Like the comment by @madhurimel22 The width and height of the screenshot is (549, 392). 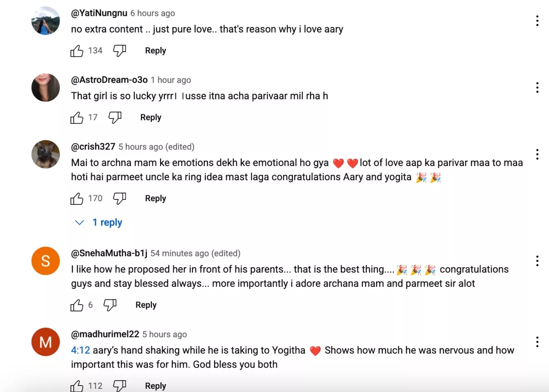[x=77, y=386]
